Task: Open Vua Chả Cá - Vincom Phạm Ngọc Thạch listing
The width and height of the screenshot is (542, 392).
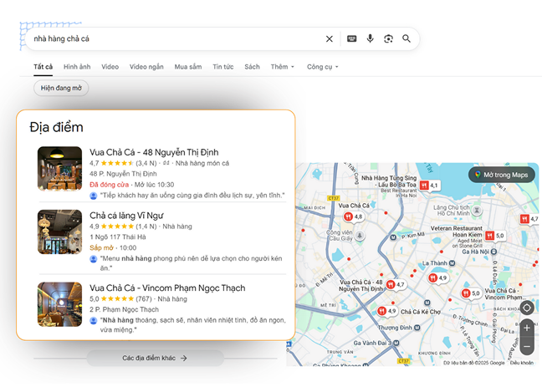Action: point(167,288)
